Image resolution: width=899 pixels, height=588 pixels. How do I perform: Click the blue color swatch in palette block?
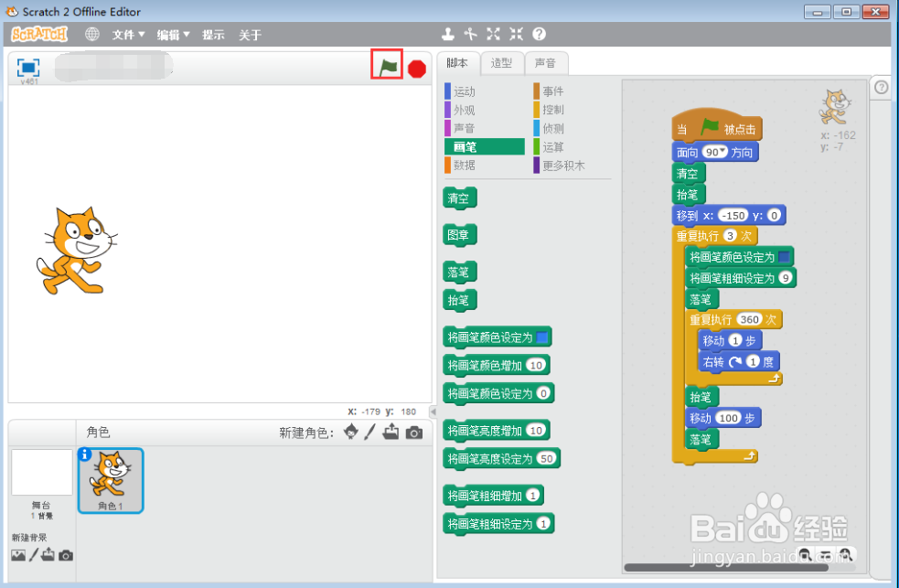click(541, 337)
